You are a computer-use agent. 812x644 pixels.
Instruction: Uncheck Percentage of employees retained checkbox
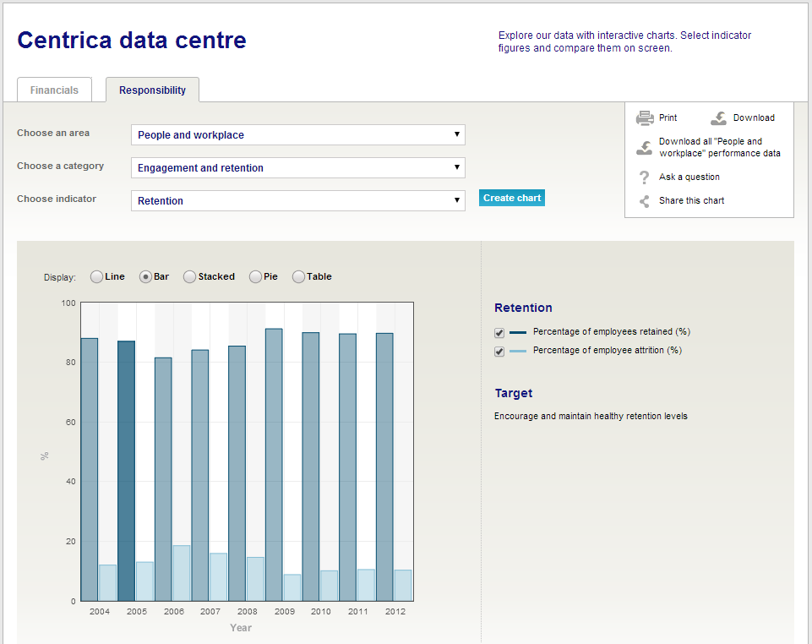click(x=499, y=333)
